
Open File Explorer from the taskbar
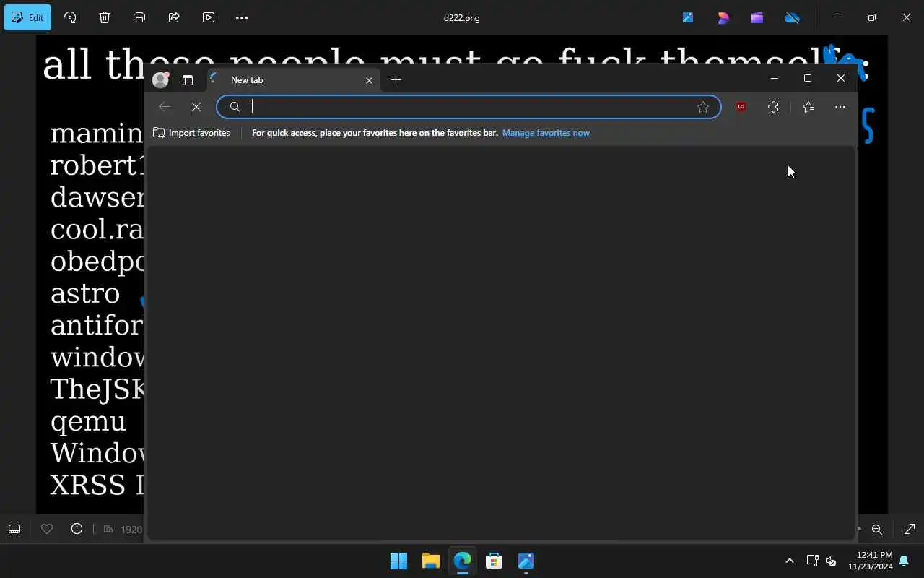click(431, 561)
